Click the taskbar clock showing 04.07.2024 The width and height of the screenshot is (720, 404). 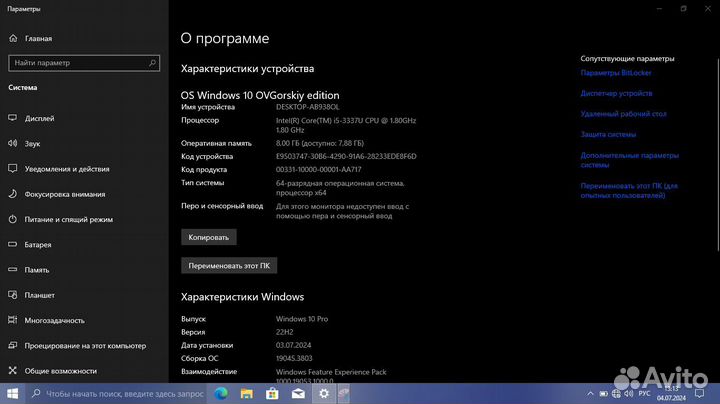click(x=671, y=393)
